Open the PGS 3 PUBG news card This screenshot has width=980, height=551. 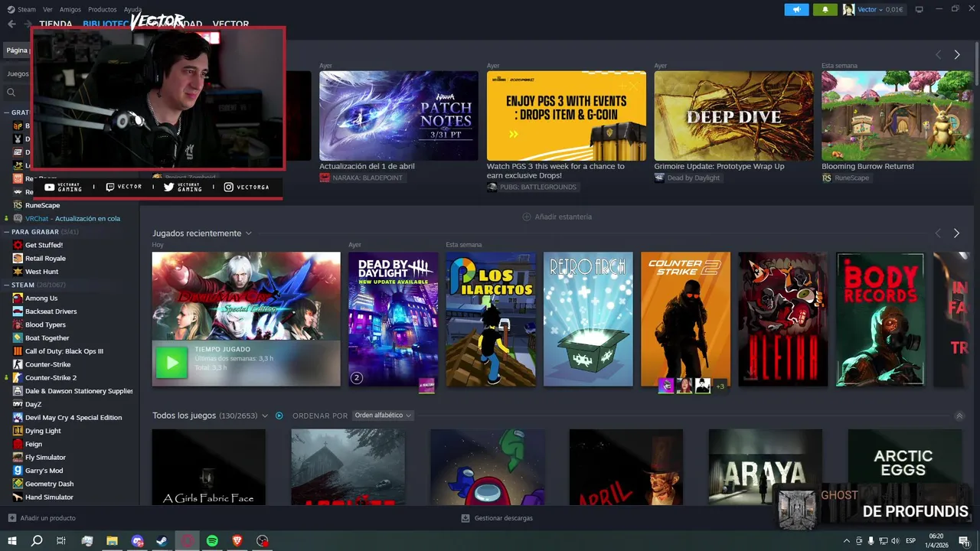tap(567, 116)
